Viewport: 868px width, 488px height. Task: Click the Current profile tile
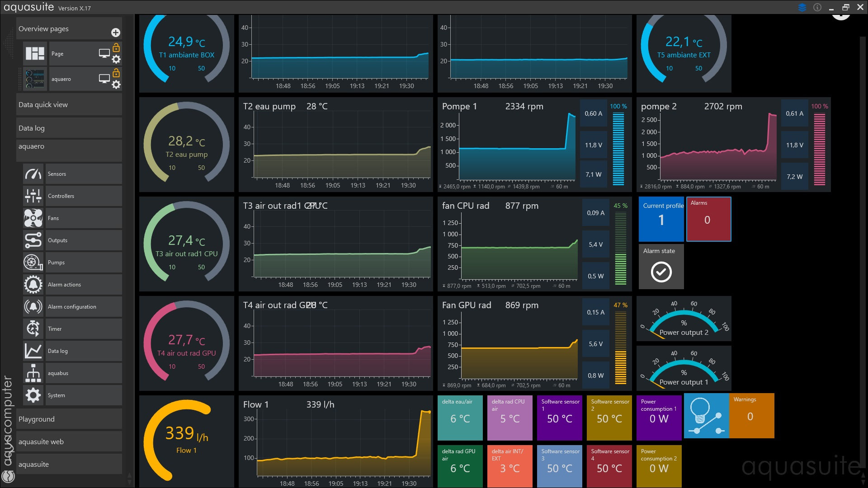click(661, 219)
